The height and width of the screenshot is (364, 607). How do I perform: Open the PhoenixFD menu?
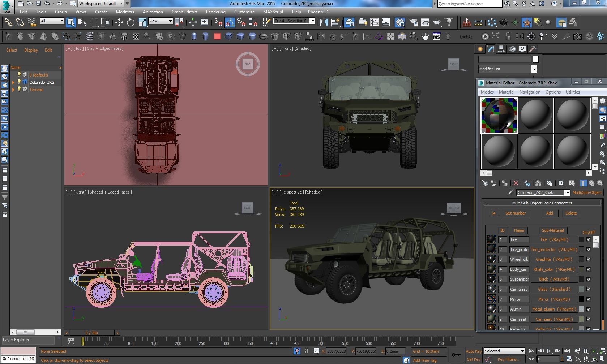coord(318,12)
